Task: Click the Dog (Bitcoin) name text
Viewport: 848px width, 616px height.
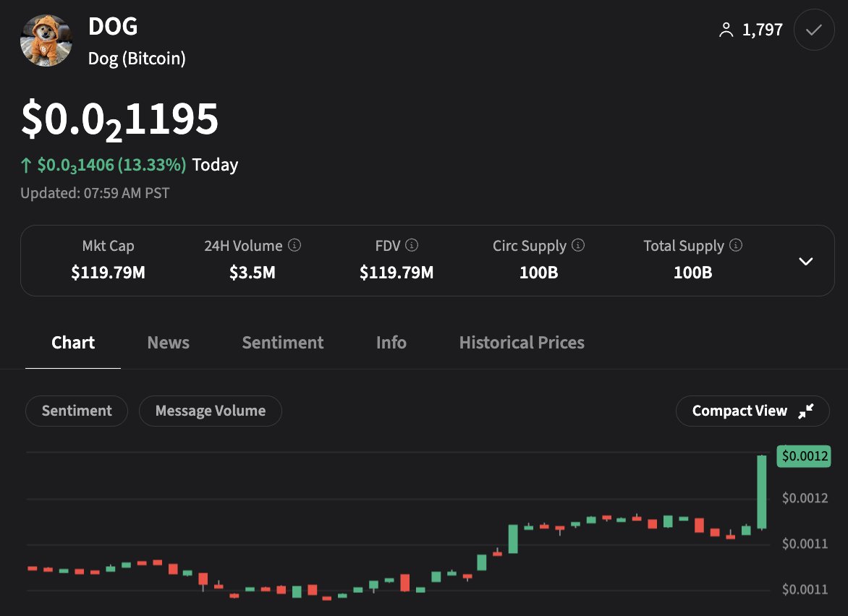Action: coord(137,59)
